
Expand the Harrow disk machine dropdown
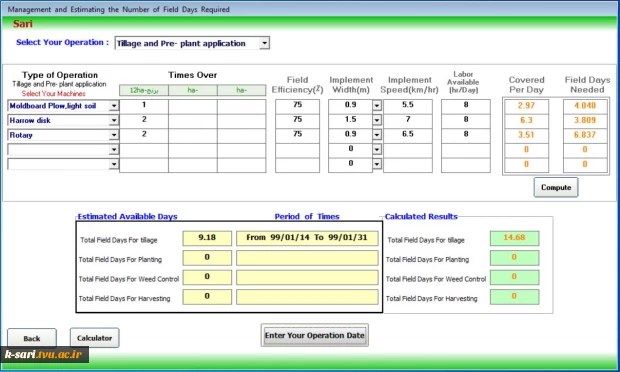click(114, 121)
